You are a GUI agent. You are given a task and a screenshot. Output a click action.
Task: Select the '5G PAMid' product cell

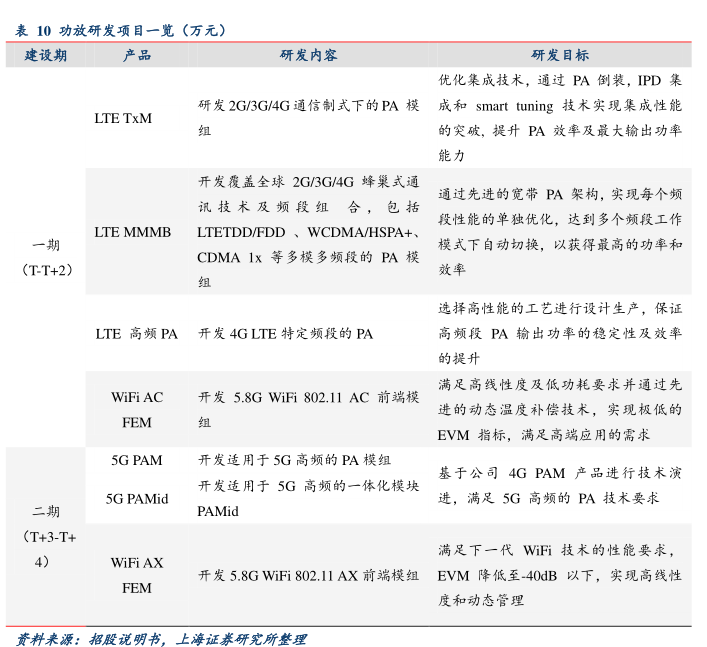coord(136,498)
